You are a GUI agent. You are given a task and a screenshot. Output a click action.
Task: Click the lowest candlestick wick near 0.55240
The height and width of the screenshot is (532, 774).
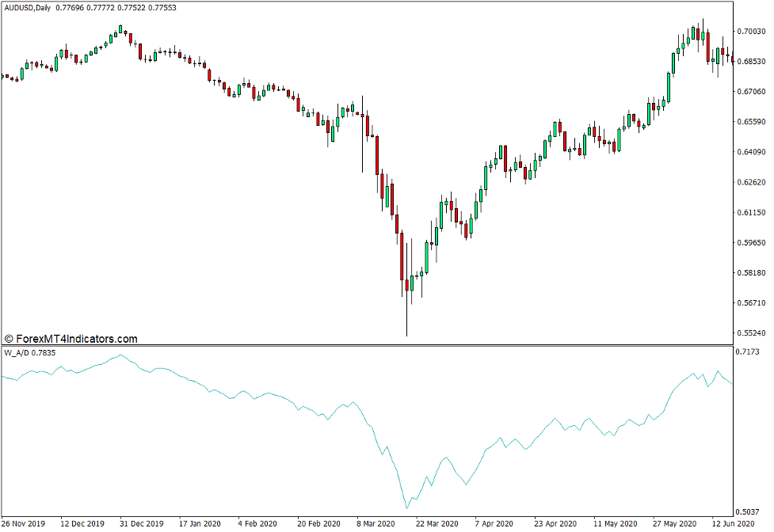[406, 329]
